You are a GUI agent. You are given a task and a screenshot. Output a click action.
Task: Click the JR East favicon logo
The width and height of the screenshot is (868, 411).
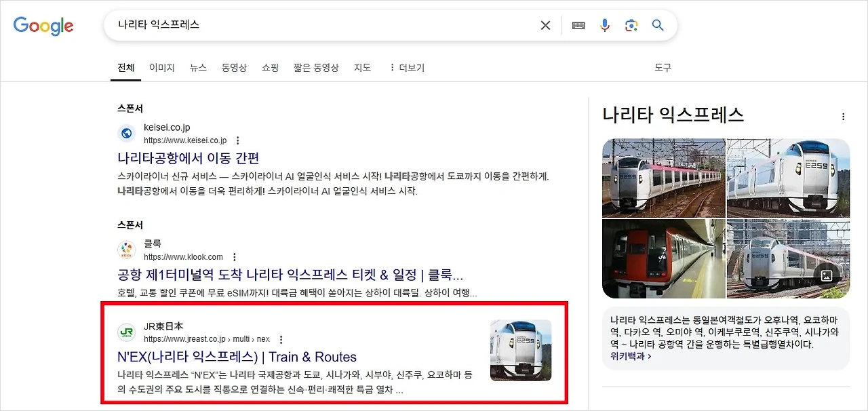point(127,332)
